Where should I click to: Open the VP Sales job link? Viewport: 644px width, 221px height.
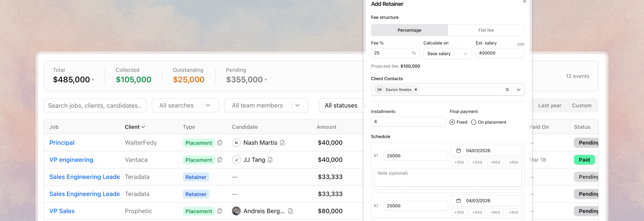pyautogui.click(x=62, y=211)
